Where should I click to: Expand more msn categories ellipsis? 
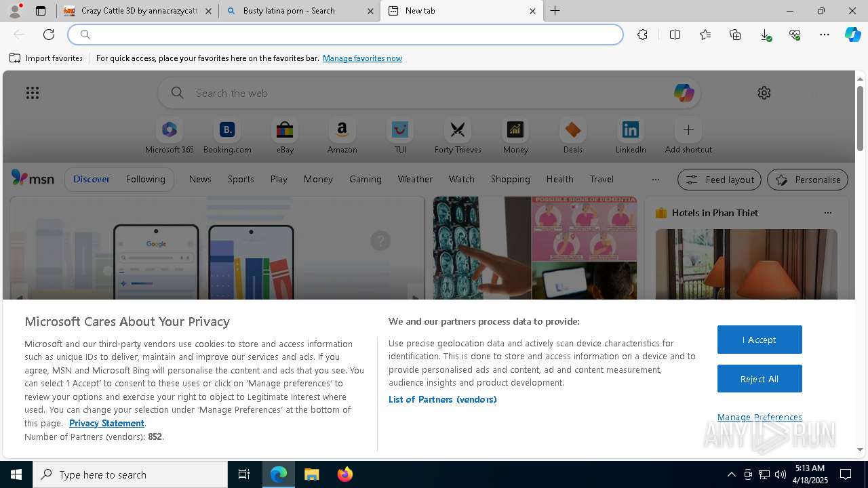click(x=655, y=179)
